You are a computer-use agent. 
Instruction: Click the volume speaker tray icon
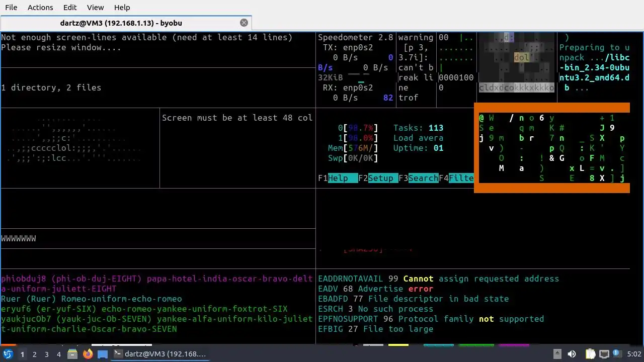pyautogui.click(x=572, y=354)
